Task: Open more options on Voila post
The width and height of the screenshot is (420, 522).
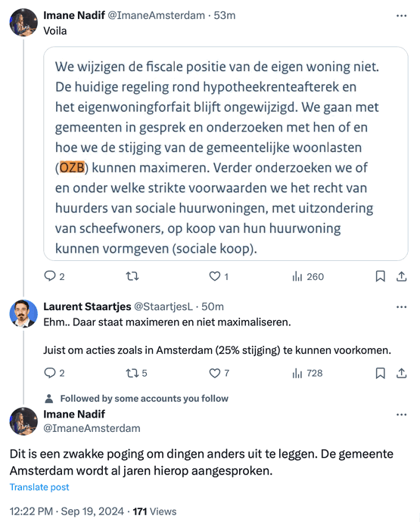Action: click(401, 16)
